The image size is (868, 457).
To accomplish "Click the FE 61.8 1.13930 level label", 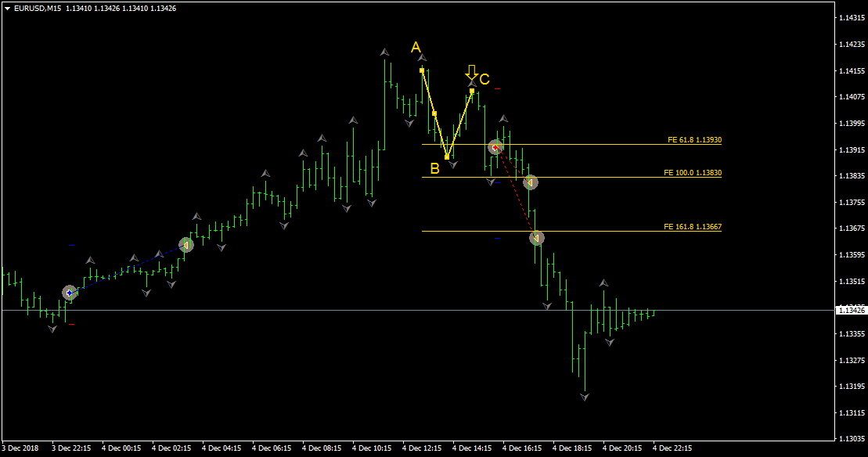I will pos(694,140).
